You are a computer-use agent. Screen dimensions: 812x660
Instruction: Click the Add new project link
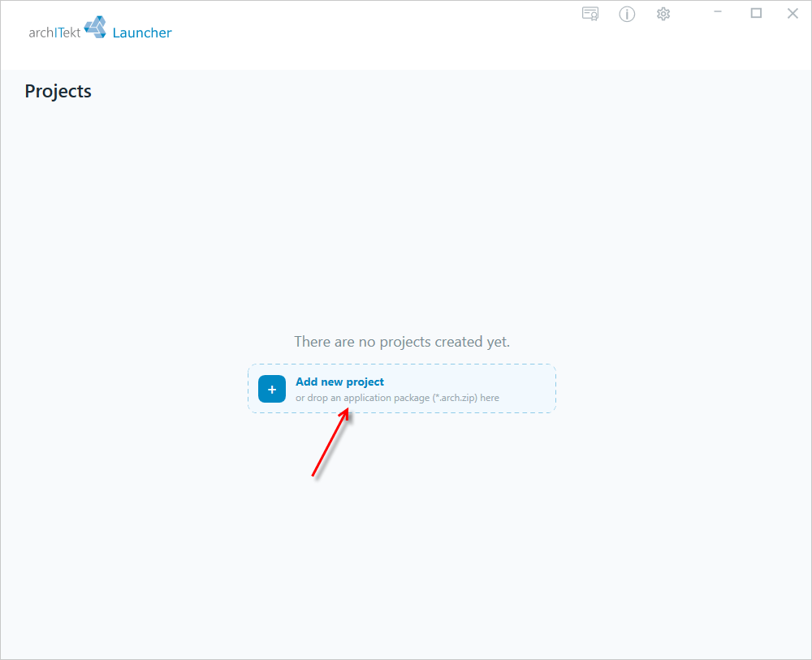[x=339, y=382]
